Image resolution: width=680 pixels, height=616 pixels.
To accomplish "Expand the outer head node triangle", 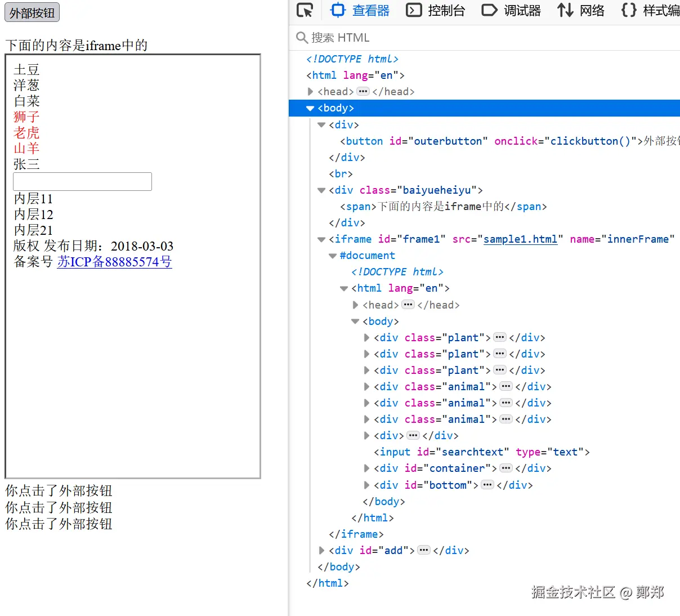I will (310, 92).
